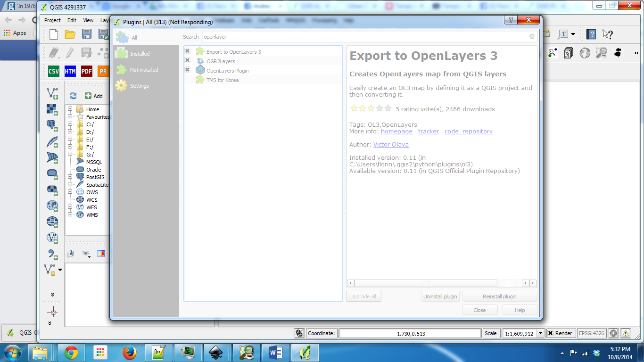Open the annotation tool dropdown arrow
The image size is (644, 362).
[x=573, y=34]
